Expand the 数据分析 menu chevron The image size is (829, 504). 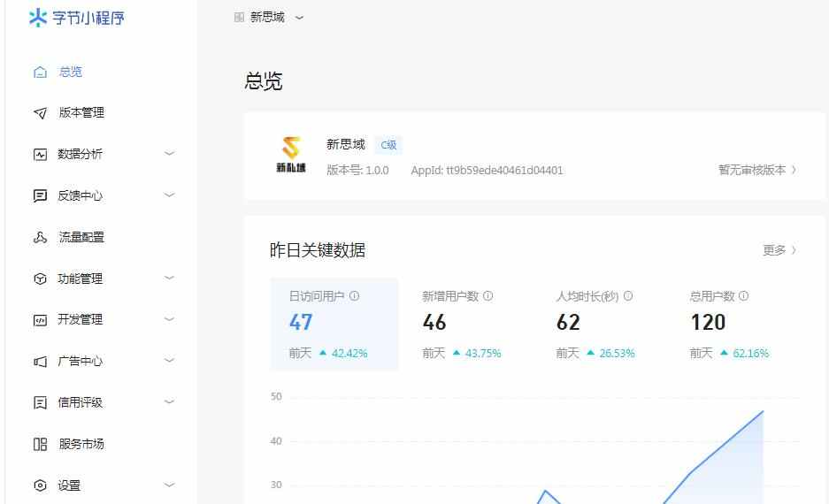[169, 154]
